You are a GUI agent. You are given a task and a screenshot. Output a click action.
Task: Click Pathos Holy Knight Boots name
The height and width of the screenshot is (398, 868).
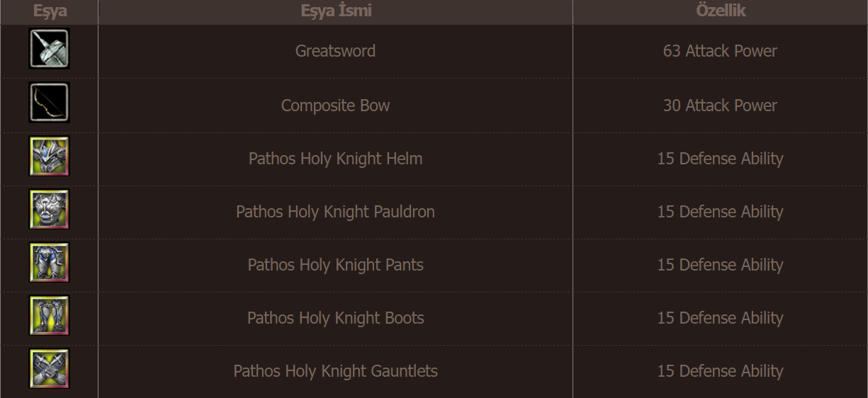[x=335, y=318]
